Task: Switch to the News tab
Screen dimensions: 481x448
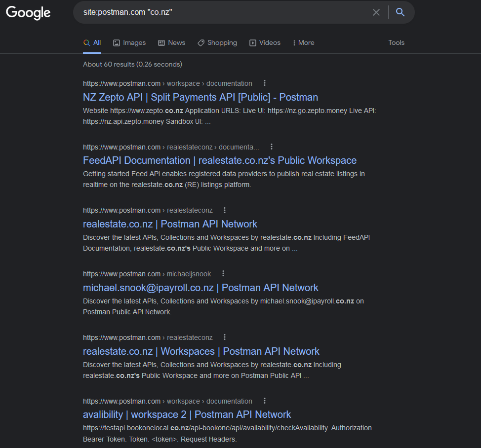Action: [171, 43]
